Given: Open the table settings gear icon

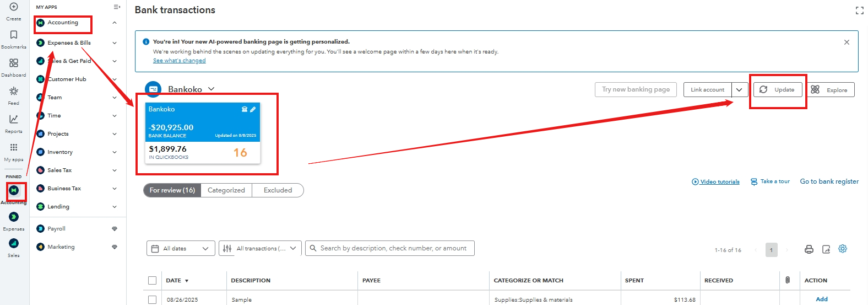Looking at the screenshot, I should coord(843,249).
